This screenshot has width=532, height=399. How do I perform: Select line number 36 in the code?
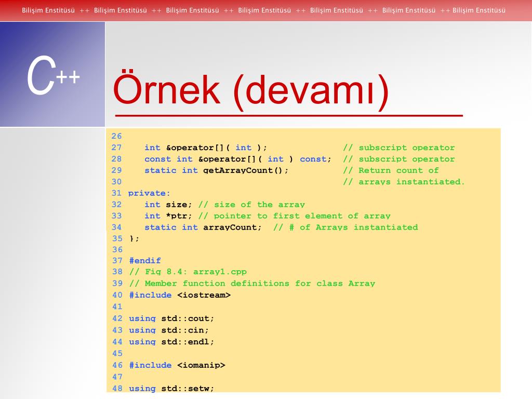click(117, 249)
